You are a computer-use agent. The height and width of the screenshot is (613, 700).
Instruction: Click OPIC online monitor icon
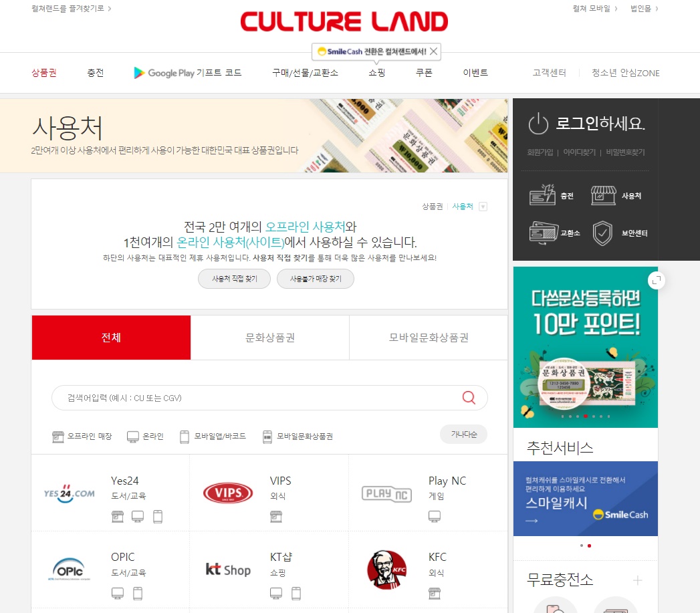(118, 594)
